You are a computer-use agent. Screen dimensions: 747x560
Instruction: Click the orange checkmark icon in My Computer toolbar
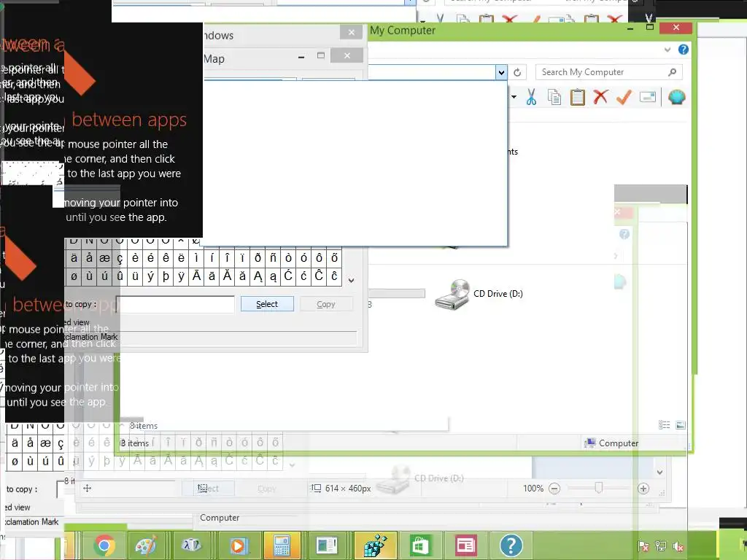pos(624,97)
